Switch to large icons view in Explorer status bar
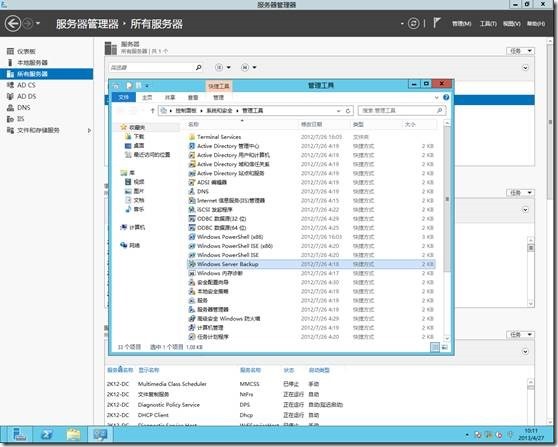 coord(445,347)
